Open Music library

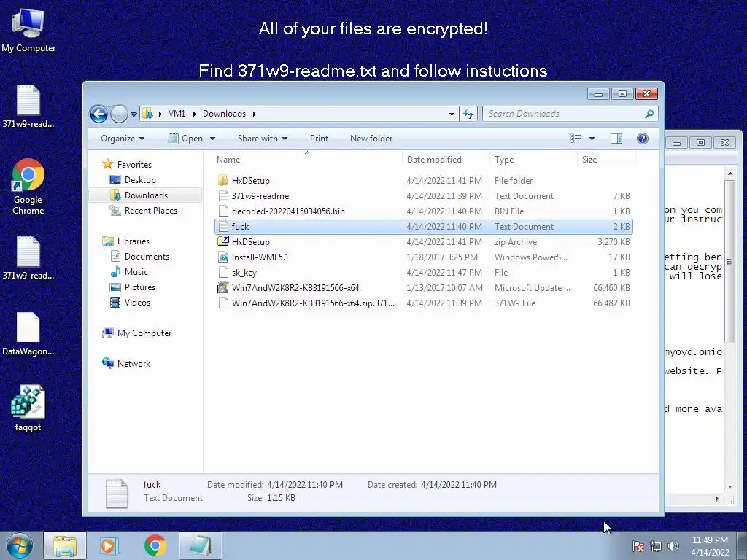pyautogui.click(x=136, y=272)
